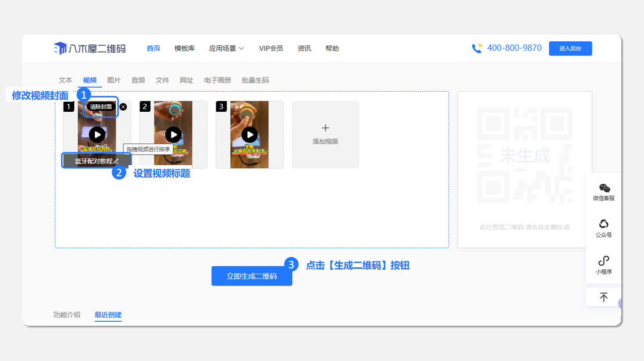Click the back-to-top arrow icon
Image resolution: width=644 pixels, height=361 pixels.
coord(604,297)
